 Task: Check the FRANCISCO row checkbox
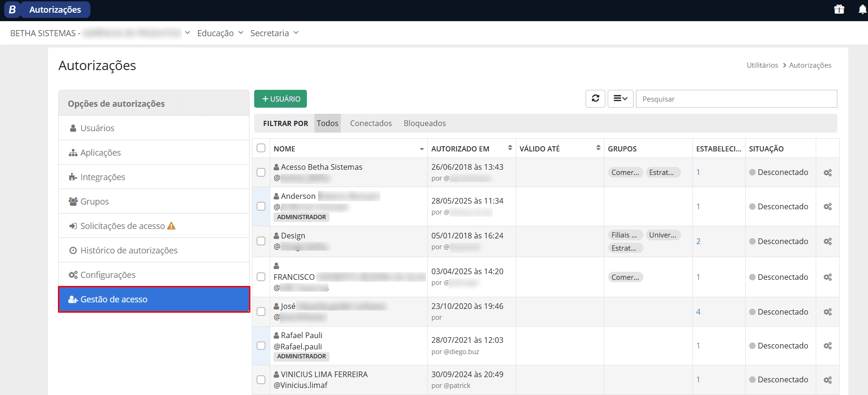point(261,276)
